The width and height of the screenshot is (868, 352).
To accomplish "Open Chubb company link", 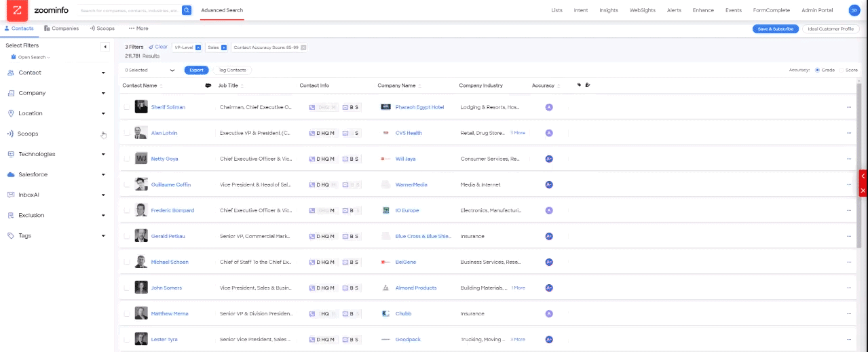I will tap(403, 313).
